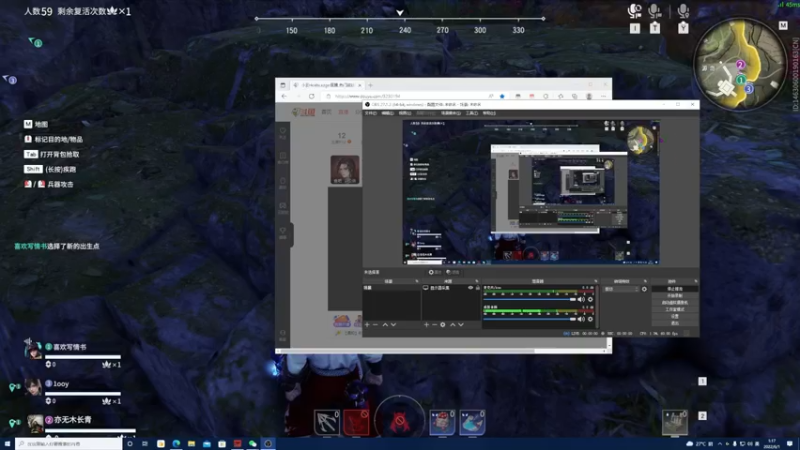Open Microsoft Edge from the taskbar
The width and height of the screenshot is (800, 450).
176,443
